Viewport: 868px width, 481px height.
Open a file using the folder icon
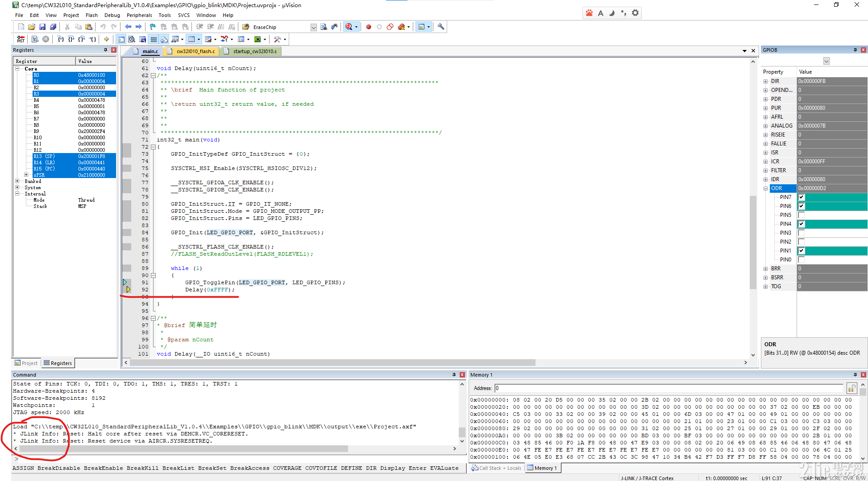pyautogui.click(x=32, y=27)
